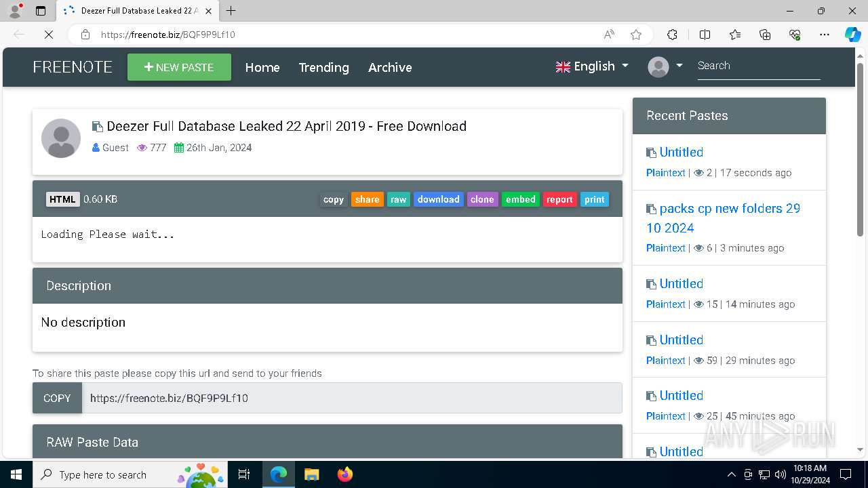Select the share URL text field
The height and width of the screenshot is (488, 868).
click(352, 398)
